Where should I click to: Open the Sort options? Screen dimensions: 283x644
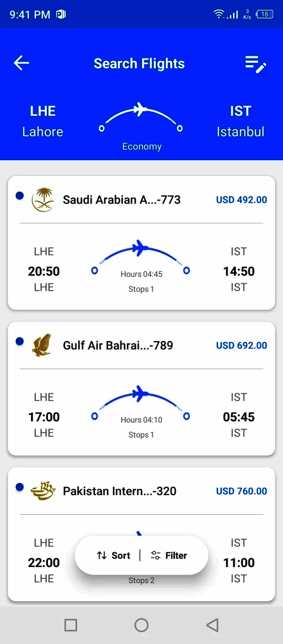pos(114,555)
